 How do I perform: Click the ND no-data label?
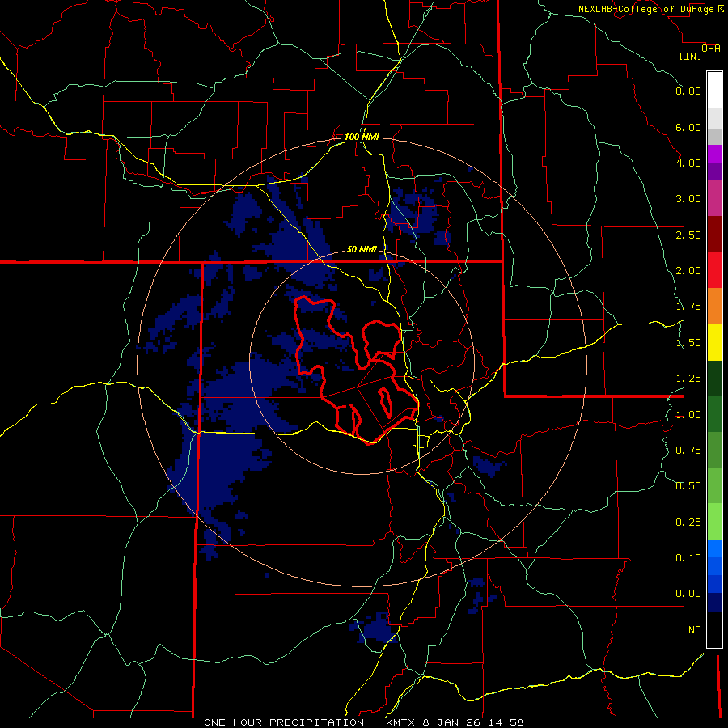point(695,630)
